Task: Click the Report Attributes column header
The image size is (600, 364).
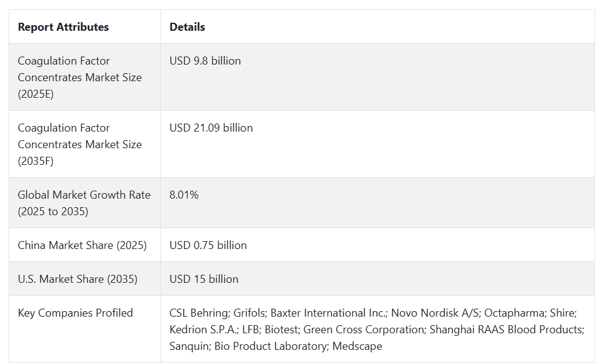Action: pyautogui.click(x=63, y=27)
